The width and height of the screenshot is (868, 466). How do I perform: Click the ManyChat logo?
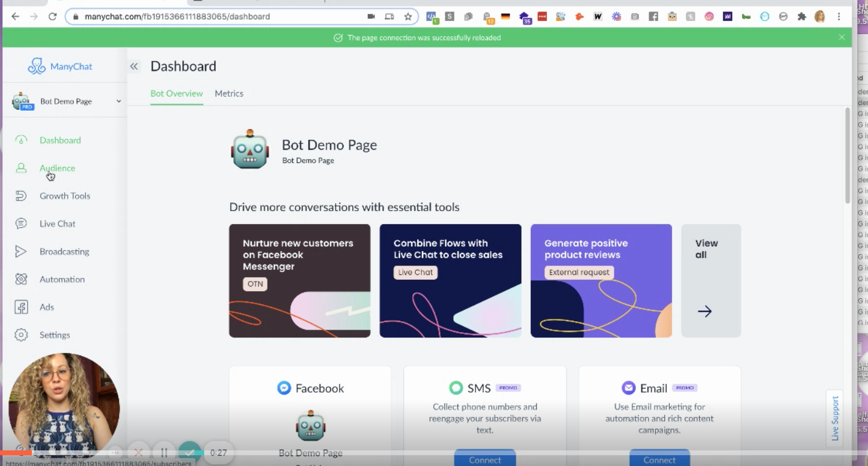pos(60,66)
